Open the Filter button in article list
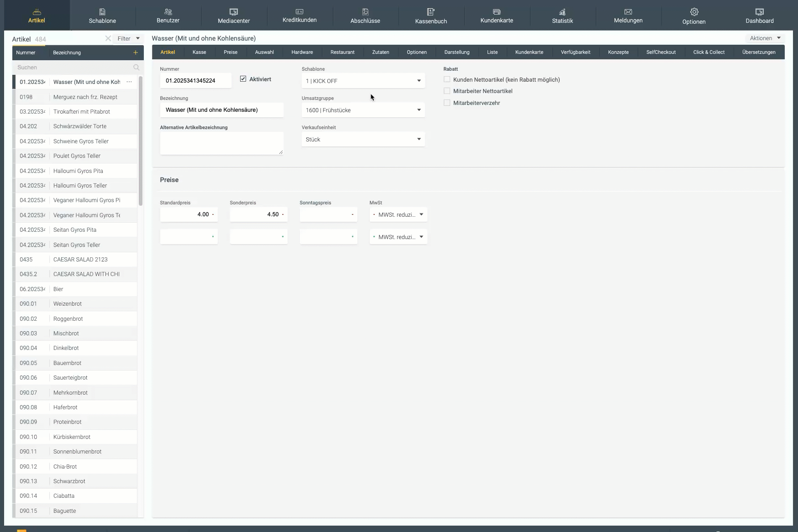This screenshot has width=798, height=532. point(128,39)
